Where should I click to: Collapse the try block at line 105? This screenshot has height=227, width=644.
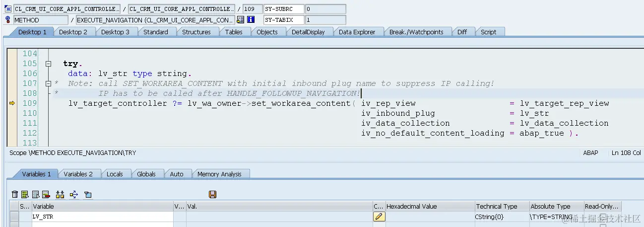coord(49,64)
